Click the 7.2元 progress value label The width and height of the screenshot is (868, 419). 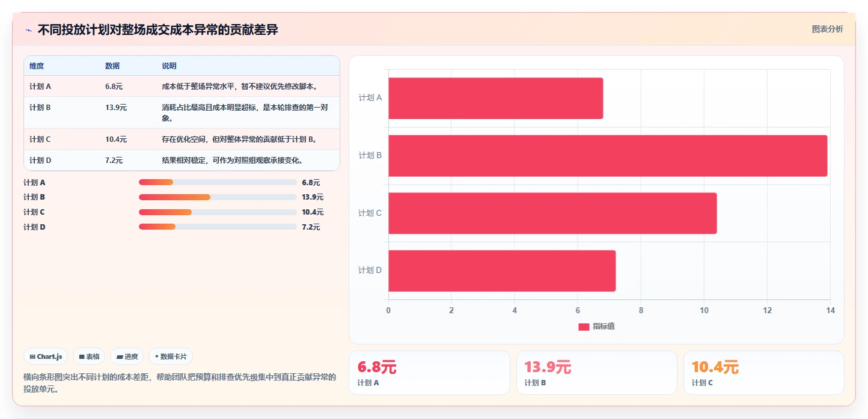point(311,227)
